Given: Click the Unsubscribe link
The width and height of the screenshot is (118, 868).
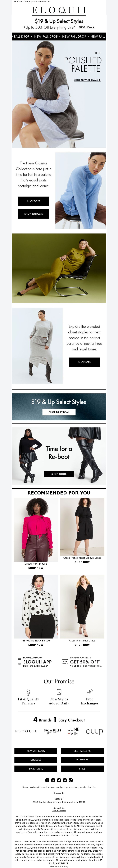Looking at the screenshot, I should click(59, 793).
